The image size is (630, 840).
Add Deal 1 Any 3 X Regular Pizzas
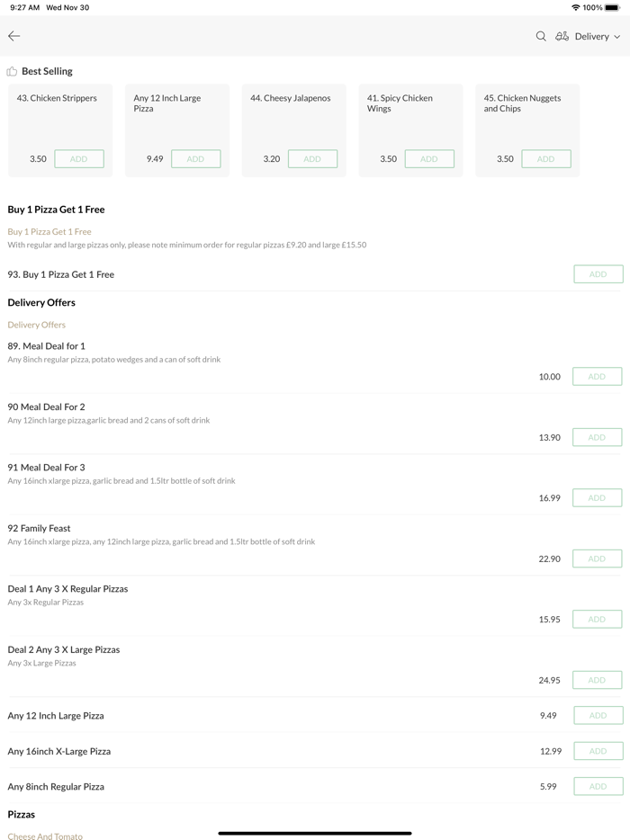point(597,620)
